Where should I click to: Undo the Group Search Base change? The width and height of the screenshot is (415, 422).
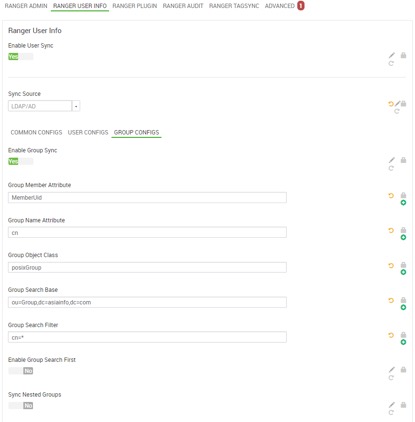coord(391,300)
